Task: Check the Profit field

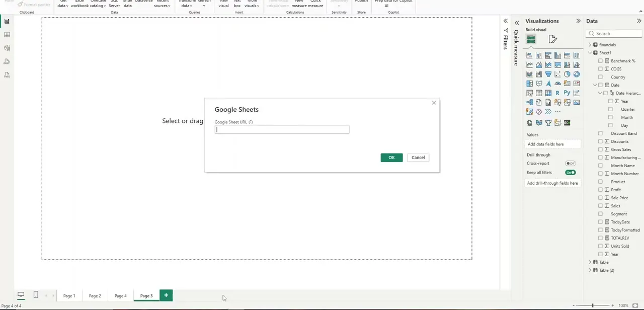Action: pos(600,190)
